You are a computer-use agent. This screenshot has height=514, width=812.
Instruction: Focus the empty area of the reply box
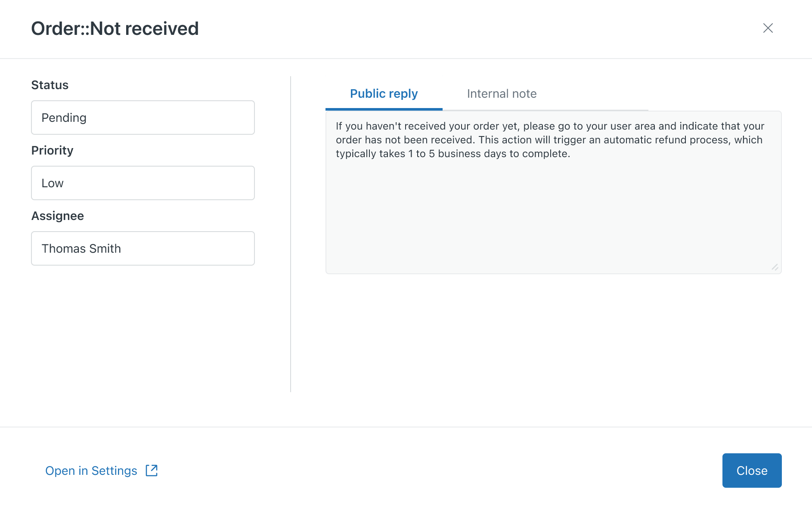point(553,215)
